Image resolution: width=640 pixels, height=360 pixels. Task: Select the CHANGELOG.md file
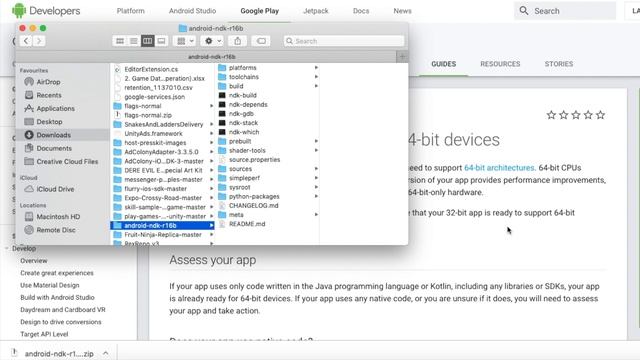point(253,205)
